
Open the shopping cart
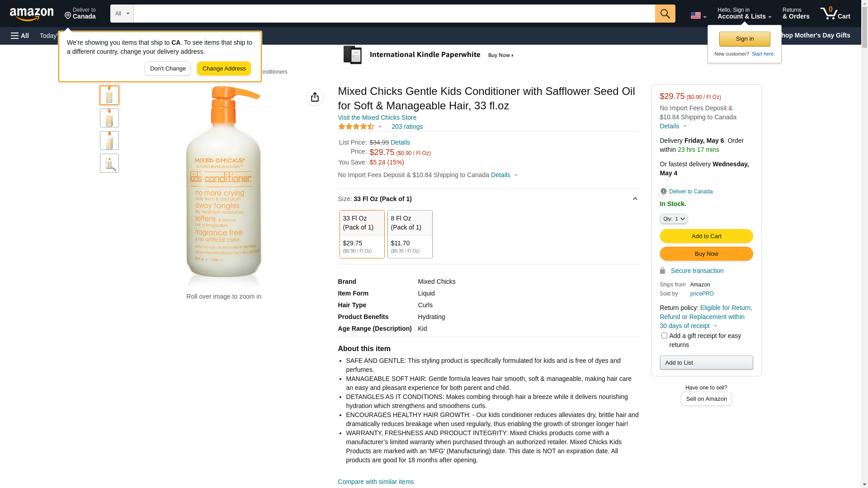point(835,14)
